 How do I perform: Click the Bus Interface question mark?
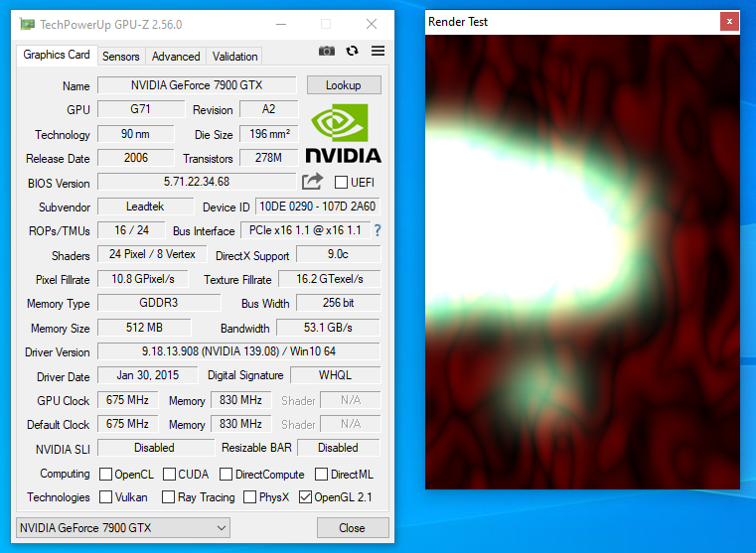point(378,230)
